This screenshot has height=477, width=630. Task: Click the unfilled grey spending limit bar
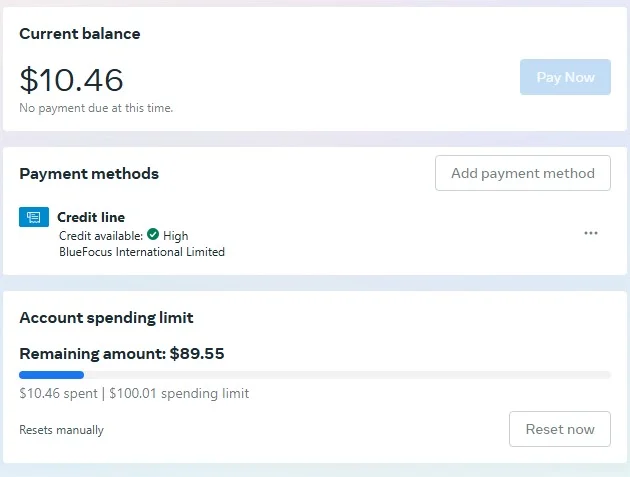click(x=348, y=375)
